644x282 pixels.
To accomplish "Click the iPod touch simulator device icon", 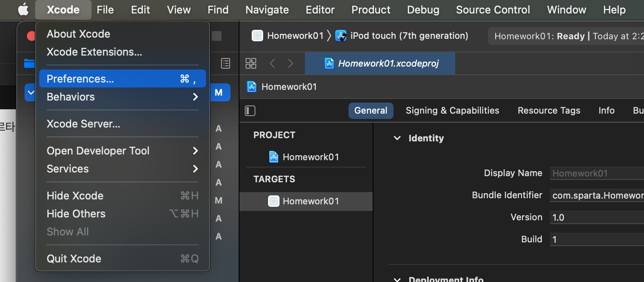I will pyautogui.click(x=341, y=36).
